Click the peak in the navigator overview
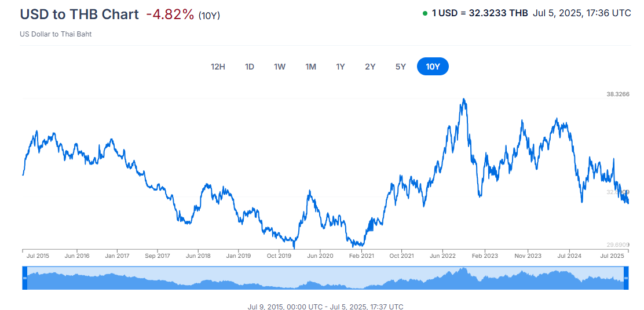The height and width of the screenshot is (310, 644). (x=464, y=269)
